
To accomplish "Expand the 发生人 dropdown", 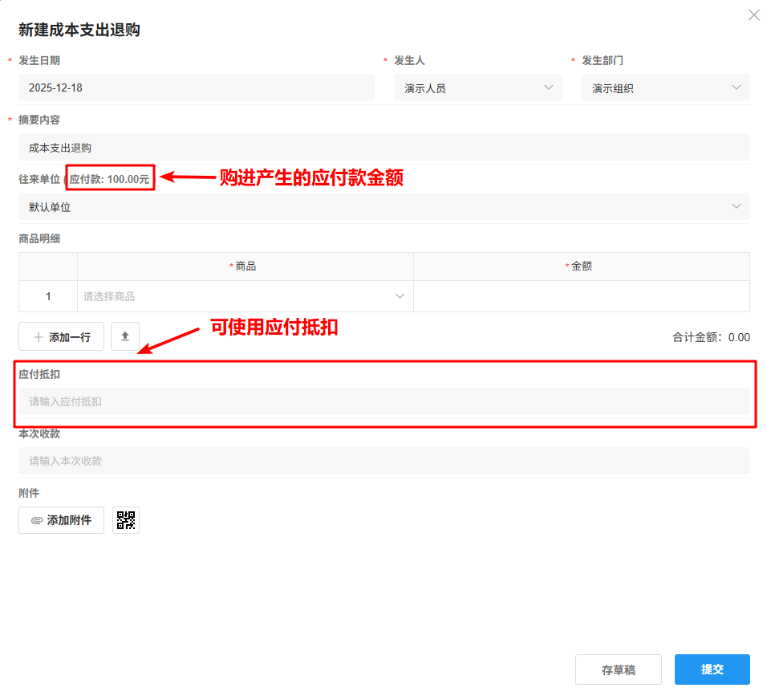I will [x=477, y=87].
